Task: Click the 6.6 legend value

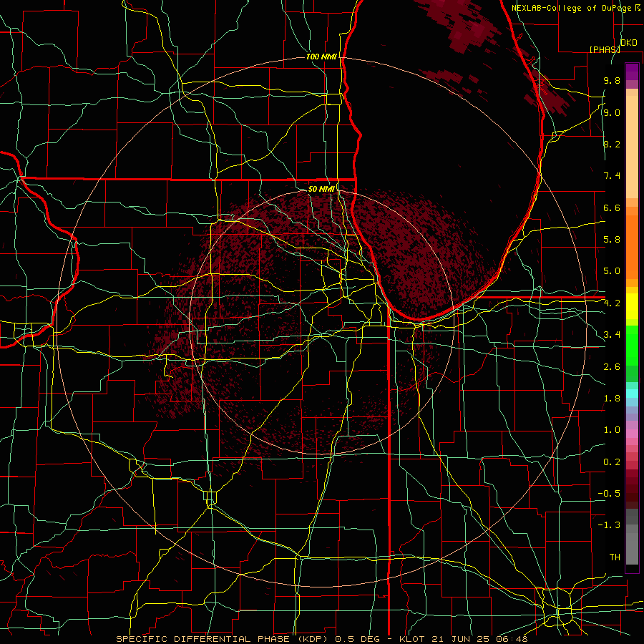Action: [612, 208]
